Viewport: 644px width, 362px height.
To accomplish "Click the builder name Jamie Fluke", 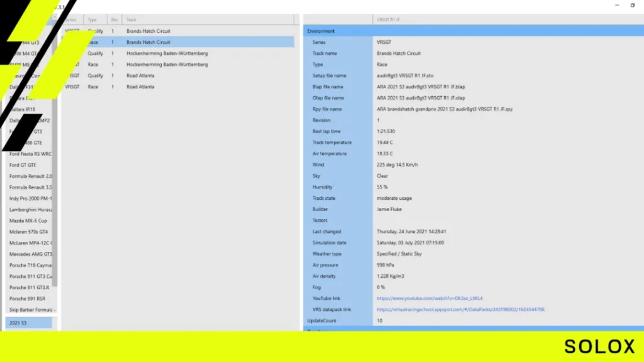I will tap(389, 209).
